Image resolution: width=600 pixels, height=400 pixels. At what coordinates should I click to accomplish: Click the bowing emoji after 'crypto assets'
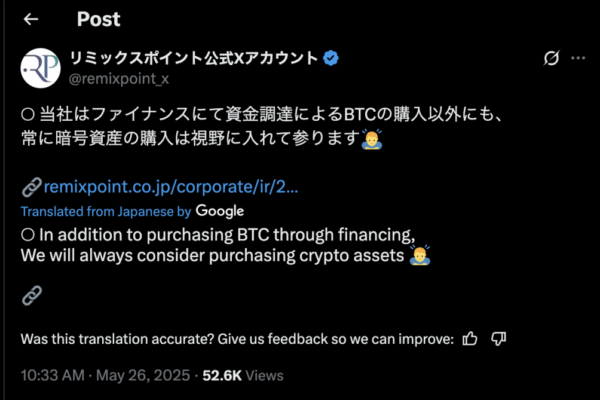point(420,256)
